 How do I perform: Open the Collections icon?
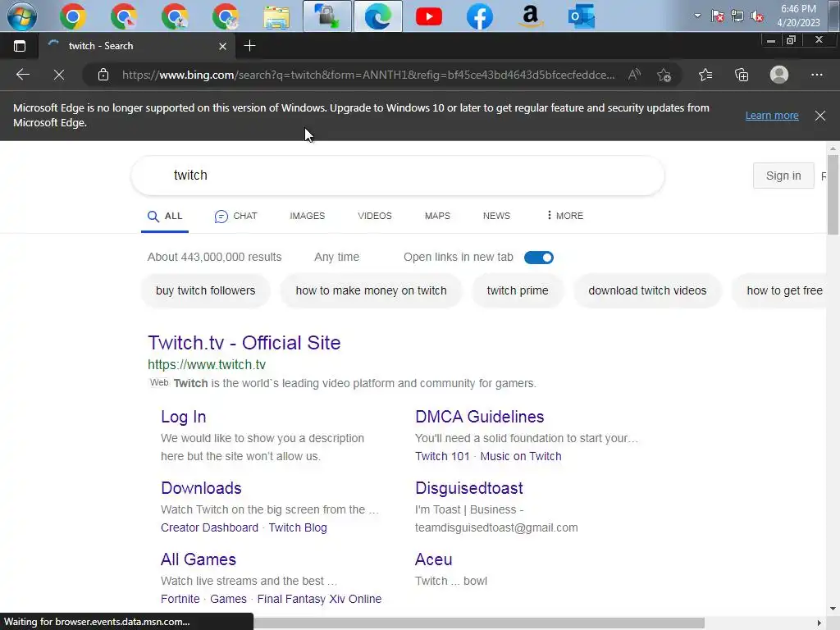tap(742, 75)
